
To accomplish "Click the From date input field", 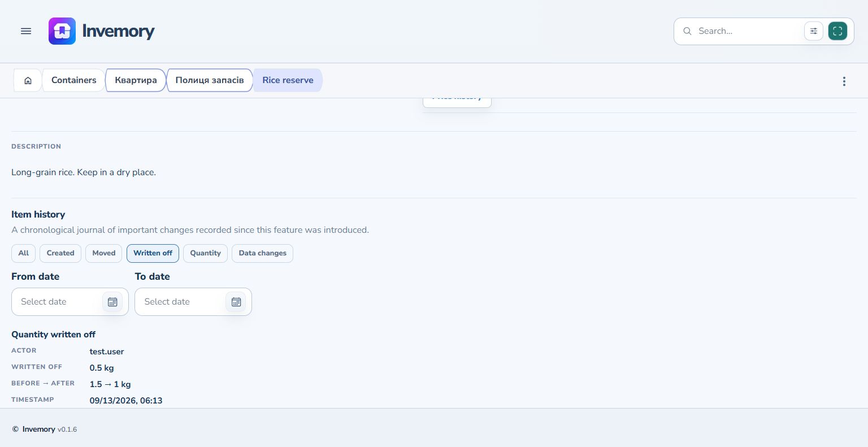I will tap(70, 302).
